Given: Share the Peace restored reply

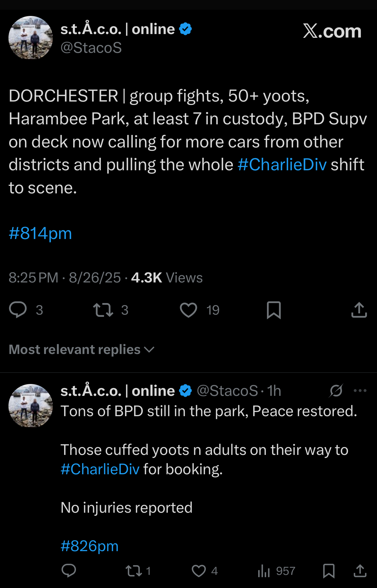Looking at the screenshot, I should point(360,571).
